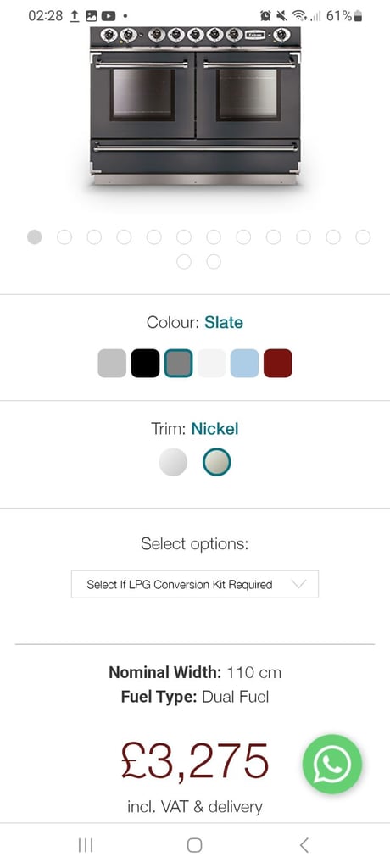The height and width of the screenshot is (868, 390).
Task: Tap the Android back navigation icon
Action: 304,845
